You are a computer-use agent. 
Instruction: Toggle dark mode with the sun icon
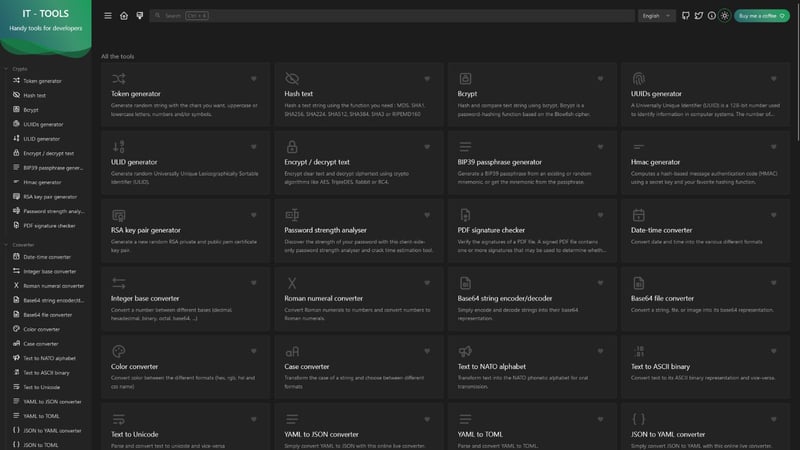point(725,16)
